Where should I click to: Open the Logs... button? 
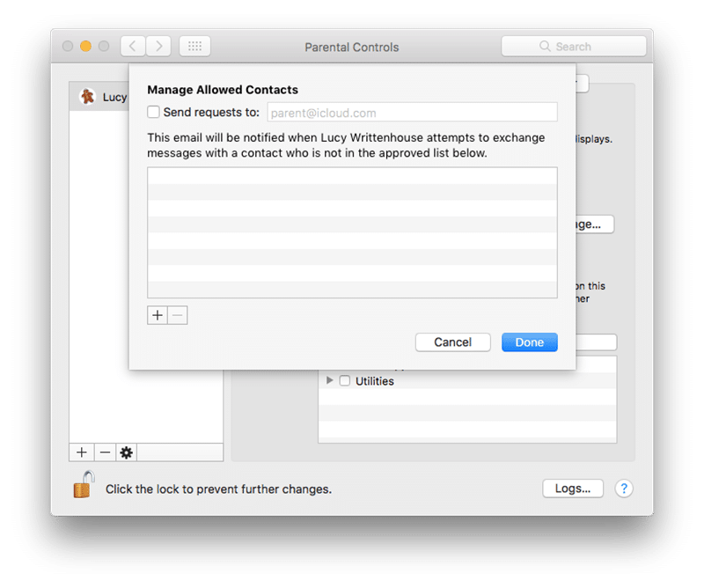coord(573,489)
